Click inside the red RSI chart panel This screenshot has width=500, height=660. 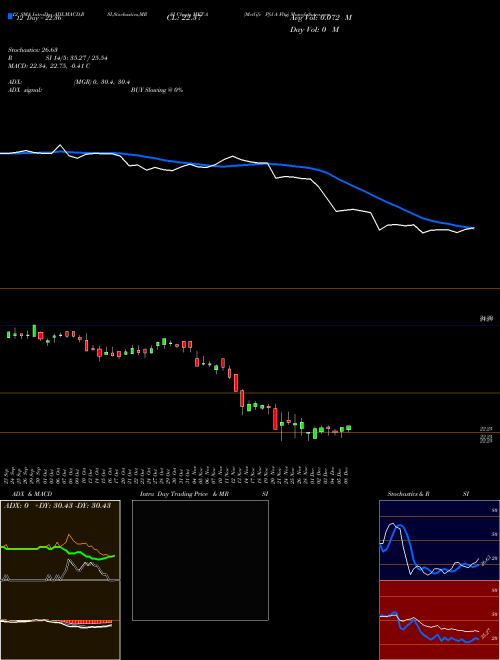pos(439,620)
